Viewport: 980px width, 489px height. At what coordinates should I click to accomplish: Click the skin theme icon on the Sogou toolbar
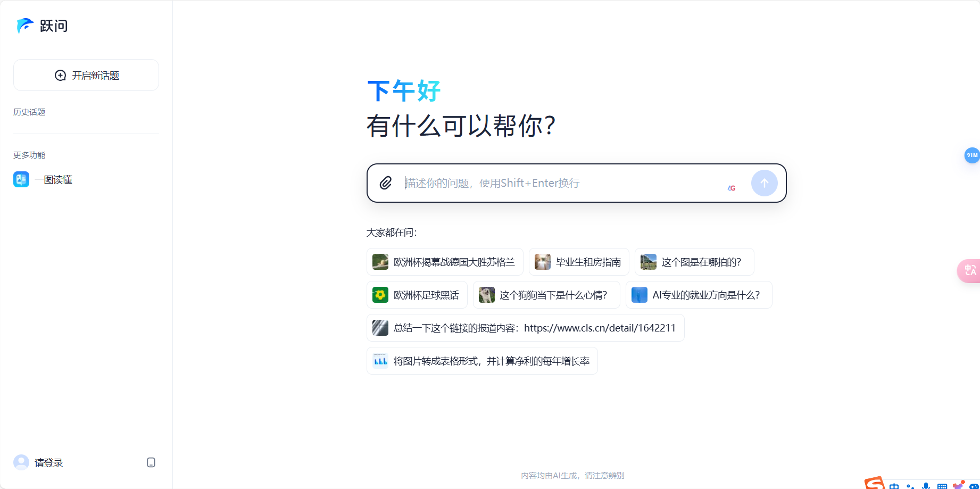point(958,486)
